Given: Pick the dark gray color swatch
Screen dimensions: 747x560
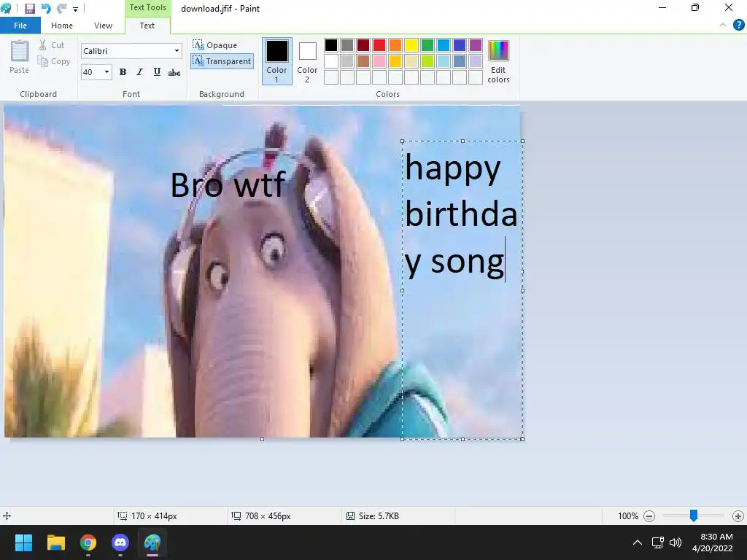Looking at the screenshot, I should 347,45.
